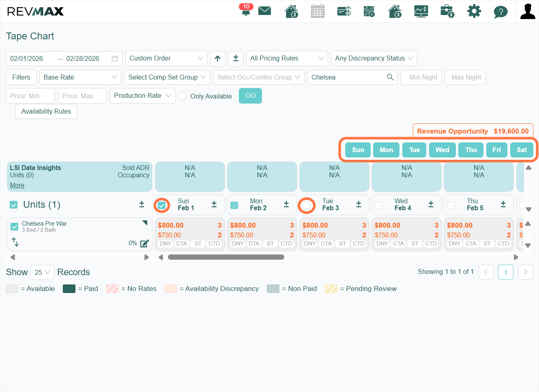Open the Custom Order dropdown
Viewport: 539px width, 392px height.
[166, 58]
